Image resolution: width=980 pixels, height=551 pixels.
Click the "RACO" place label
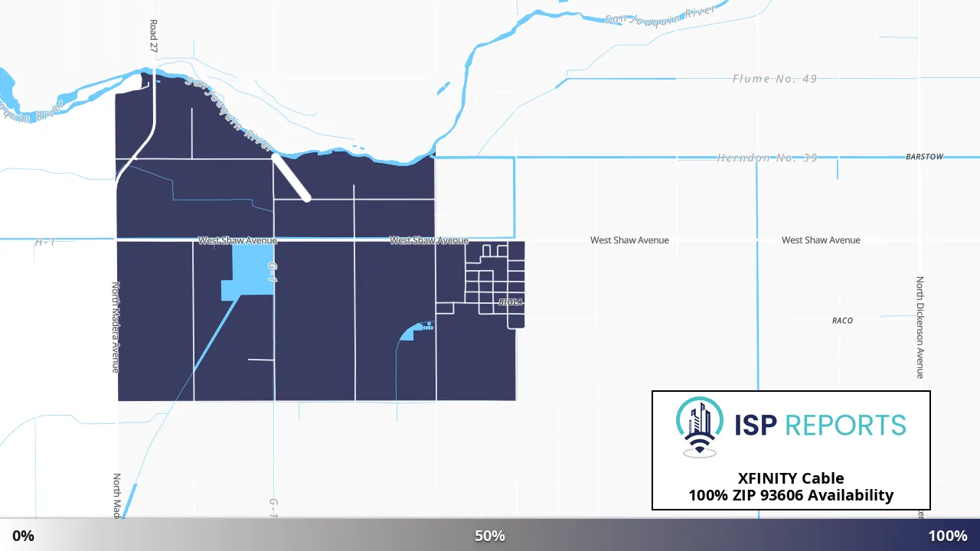(842, 321)
